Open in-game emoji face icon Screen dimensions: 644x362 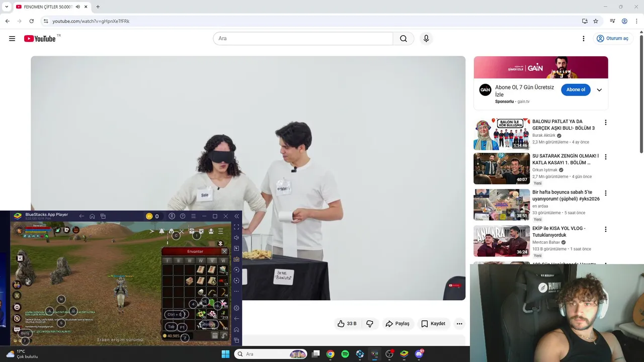coord(17,307)
